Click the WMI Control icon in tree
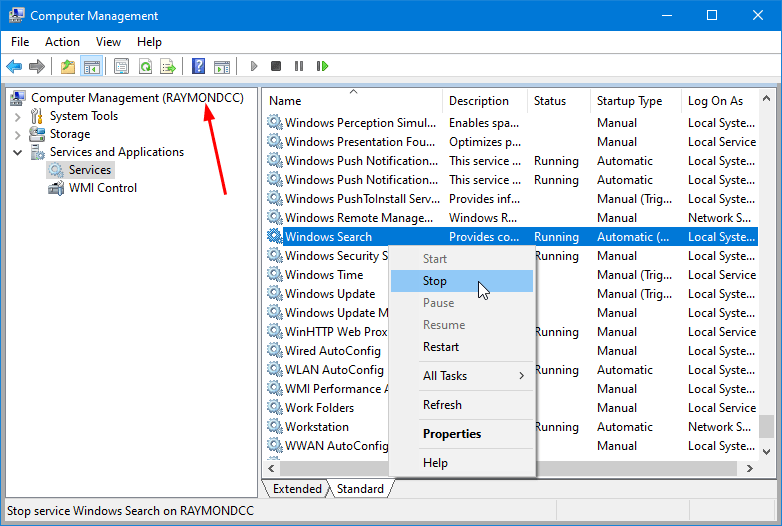The image size is (782, 526). click(56, 188)
